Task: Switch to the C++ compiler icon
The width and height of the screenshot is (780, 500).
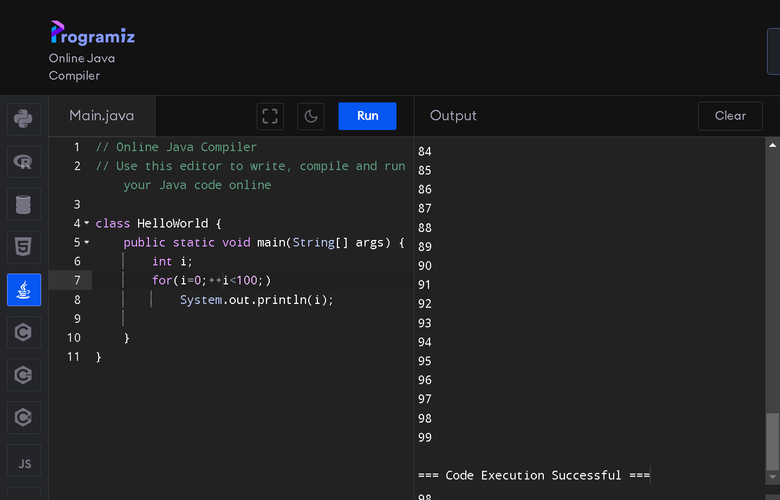Action: click(x=24, y=375)
